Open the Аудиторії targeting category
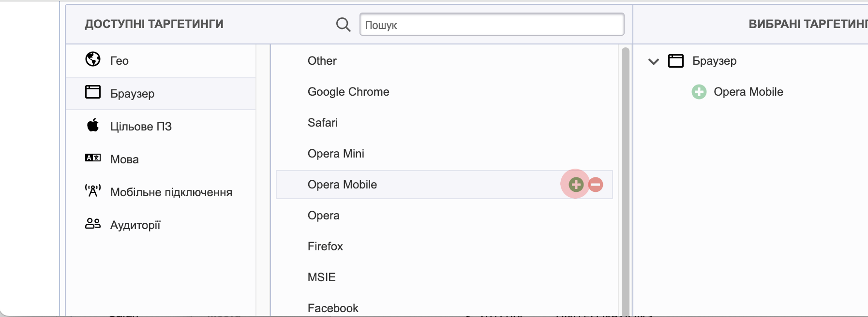Image resolution: width=868 pixels, height=317 pixels. coord(135,225)
